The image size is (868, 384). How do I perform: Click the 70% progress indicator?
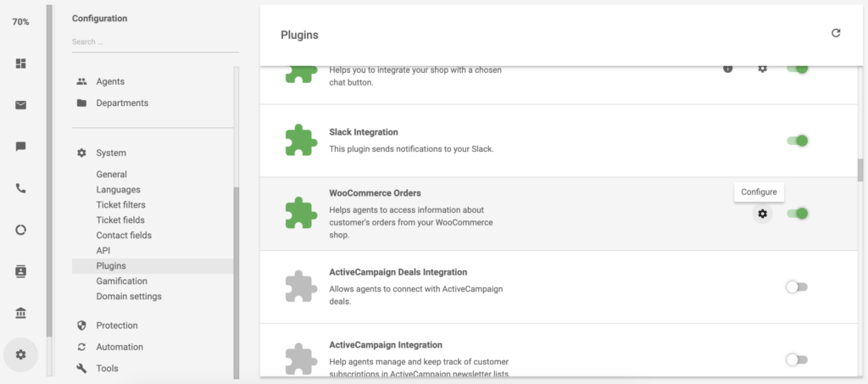pyautogui.click(x=20, y=22)
